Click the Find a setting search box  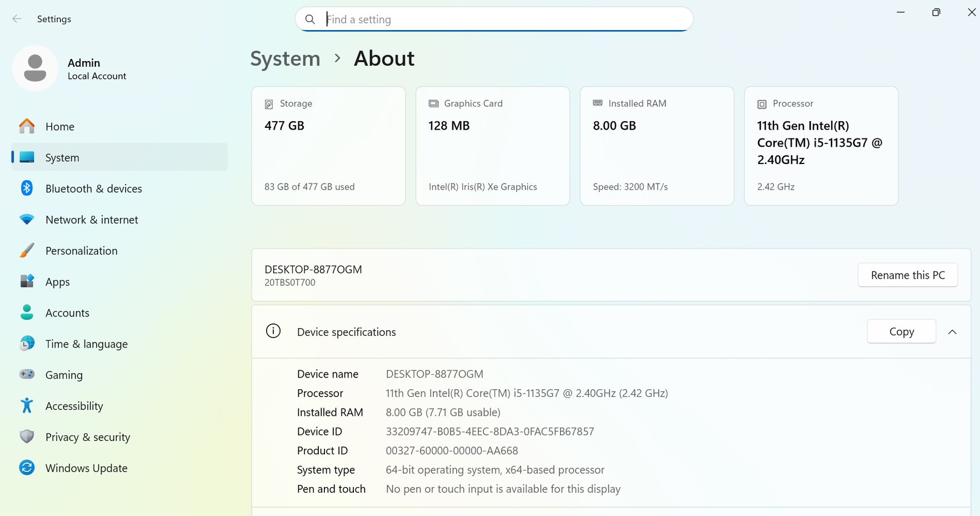tap(500, 19)
